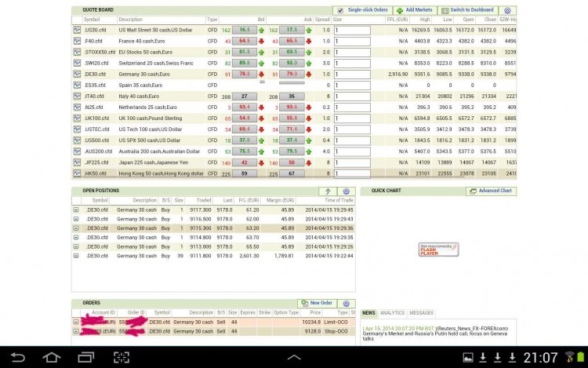Expand the position traded at 9115.300

(76, 228)
